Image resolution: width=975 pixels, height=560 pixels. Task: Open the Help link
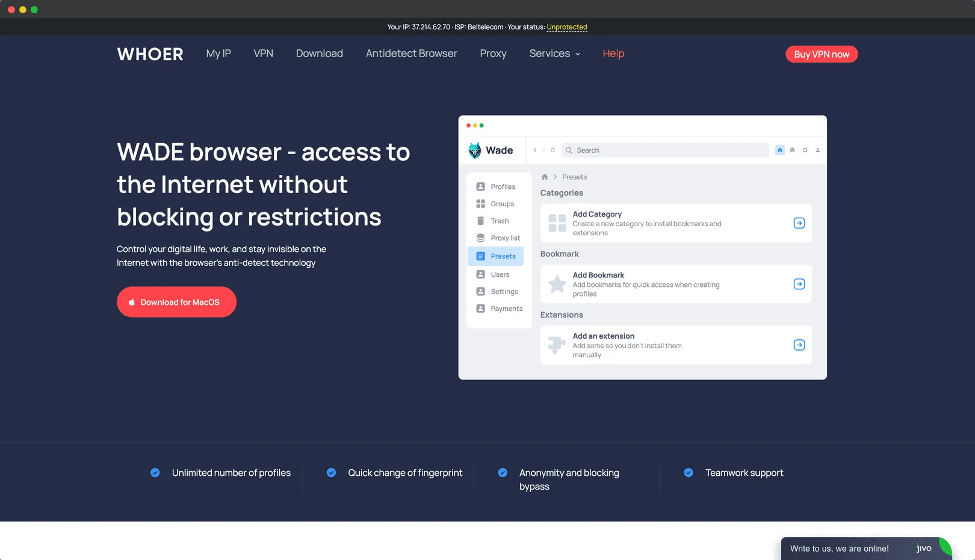(613, 54)
